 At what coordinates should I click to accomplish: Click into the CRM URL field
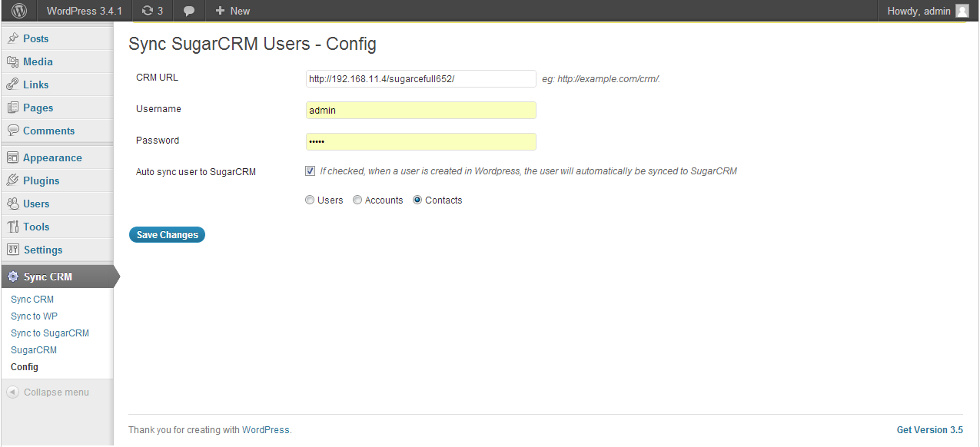click(x=420, y=78)
